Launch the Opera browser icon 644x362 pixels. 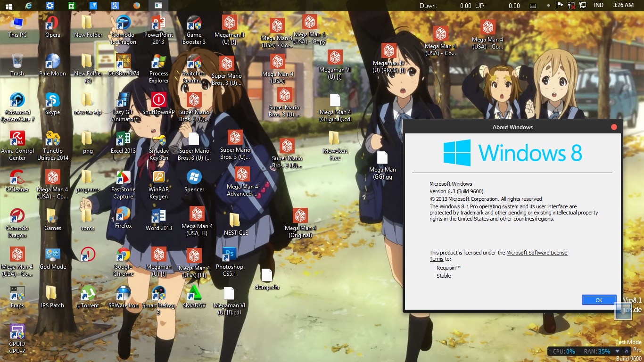53,27
